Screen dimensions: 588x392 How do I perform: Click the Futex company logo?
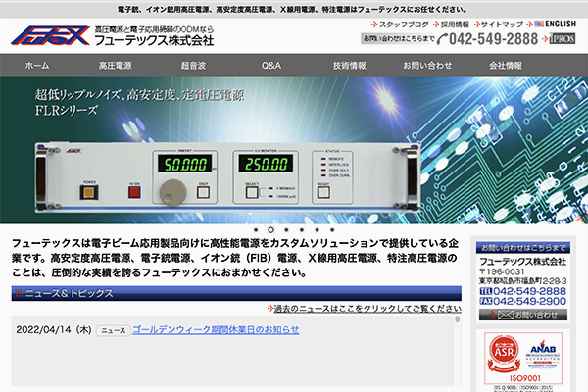tap(50, 35)
